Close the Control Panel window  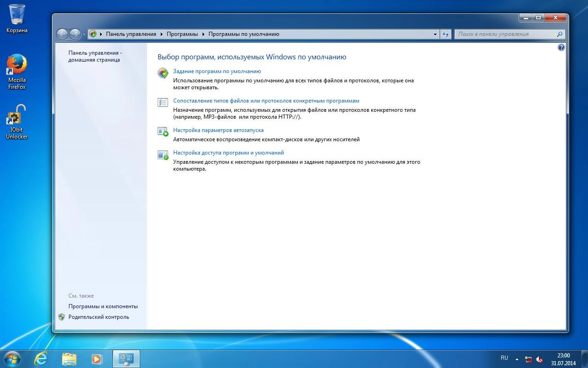coord(555,17)
